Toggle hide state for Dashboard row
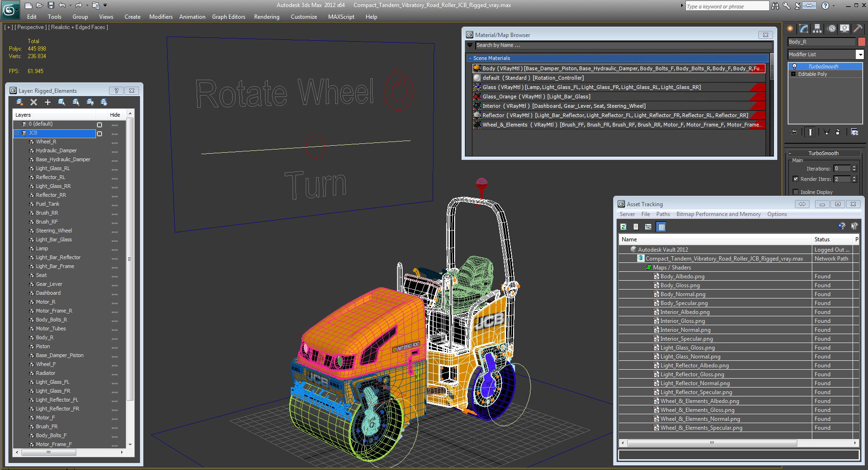This screenshot has height=470, width=868. click(x=115, y=293)
